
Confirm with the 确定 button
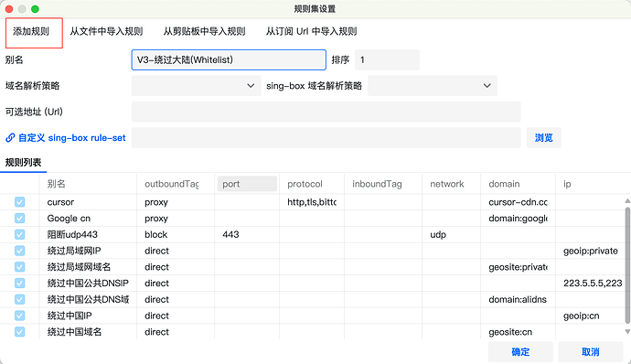point(520,351)
